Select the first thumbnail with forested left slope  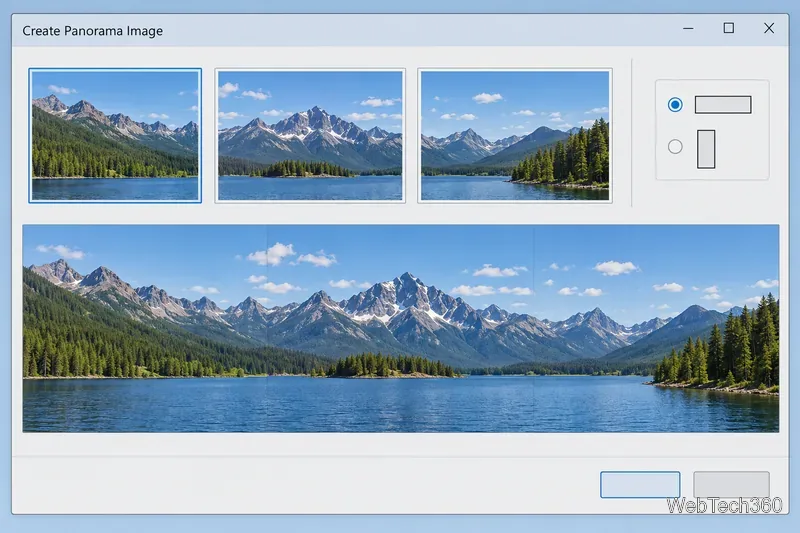115,136
